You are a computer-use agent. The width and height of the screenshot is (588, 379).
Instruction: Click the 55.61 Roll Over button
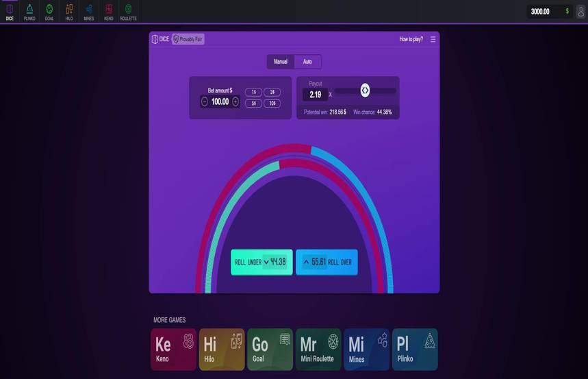tap(327, 262)
